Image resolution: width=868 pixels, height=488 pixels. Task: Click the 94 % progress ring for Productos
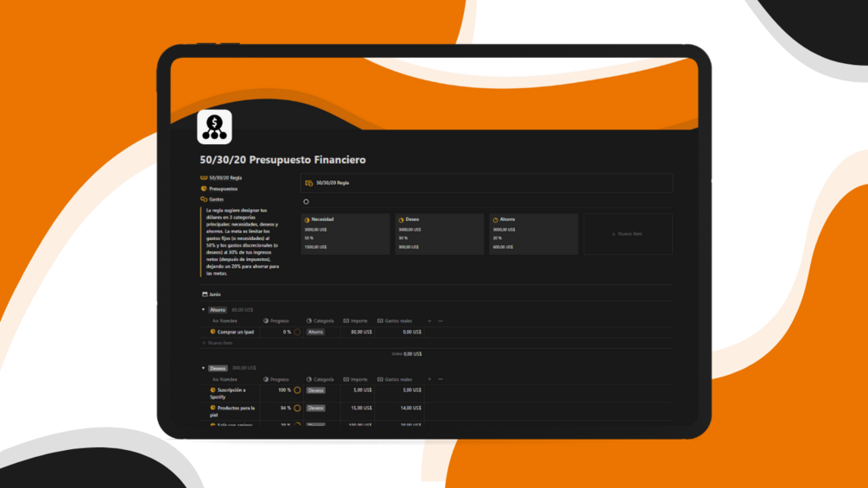[x=297, y=409]
